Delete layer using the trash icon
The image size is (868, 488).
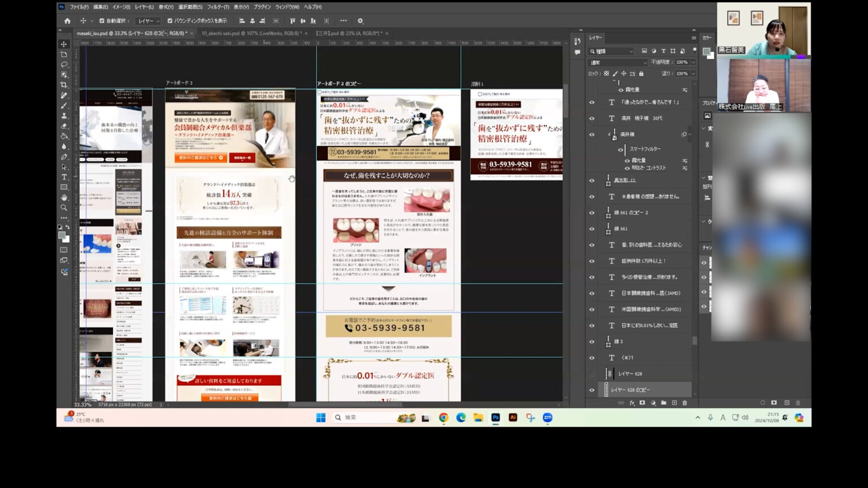(684, 403)
